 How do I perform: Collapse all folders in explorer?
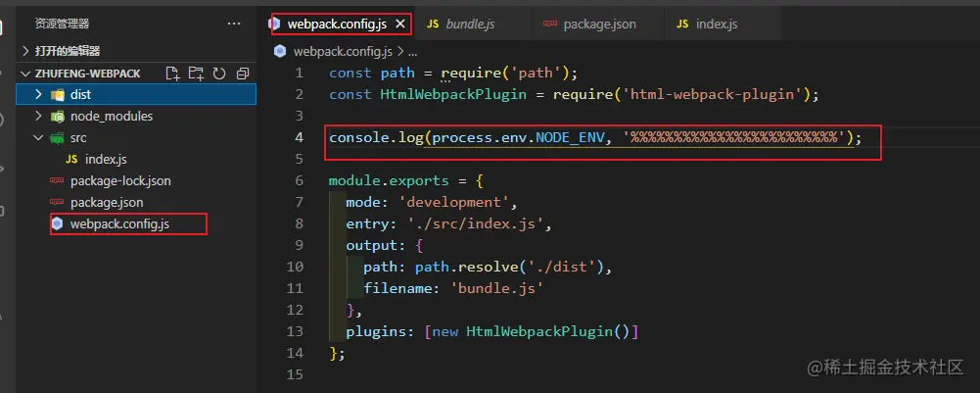point(243,74)
